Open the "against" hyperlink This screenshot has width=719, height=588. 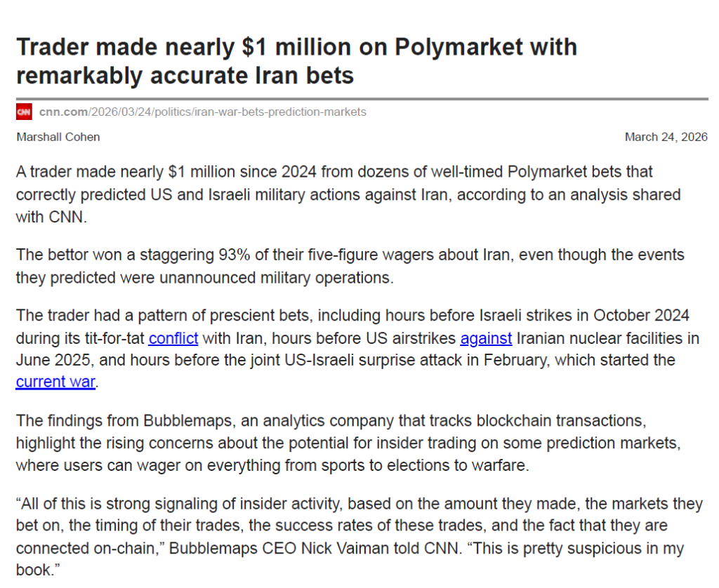[x=486, y=339]
